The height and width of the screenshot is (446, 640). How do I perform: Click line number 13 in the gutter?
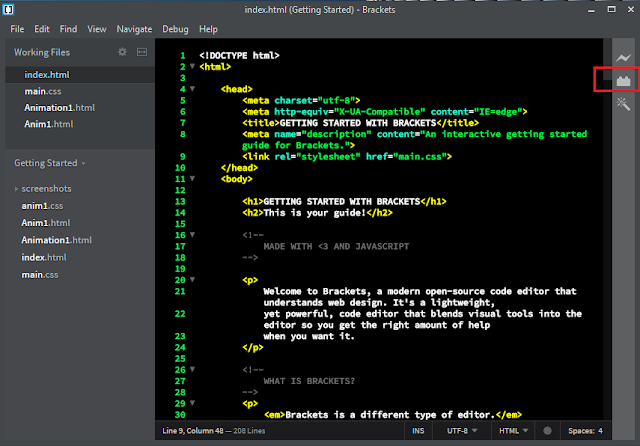pos(180,201)
